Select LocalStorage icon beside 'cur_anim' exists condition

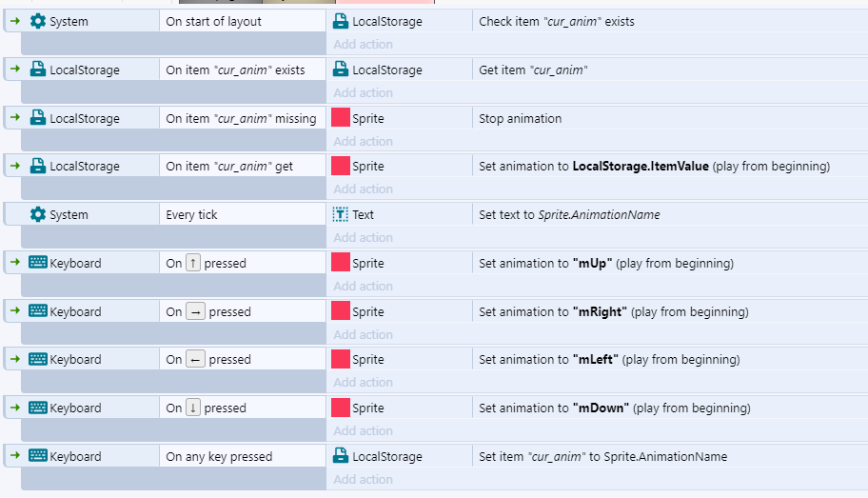coord(38,70)
